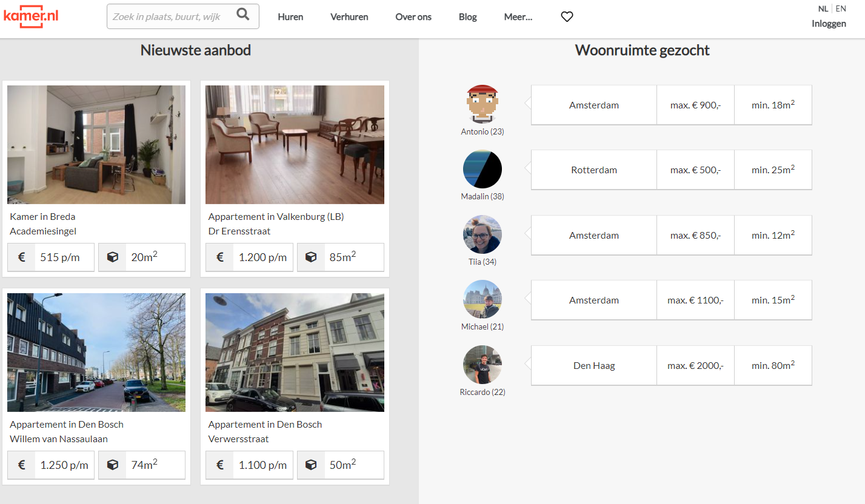Switch language to EN
The width and height of the screenshot is (865, 504).
841,8
